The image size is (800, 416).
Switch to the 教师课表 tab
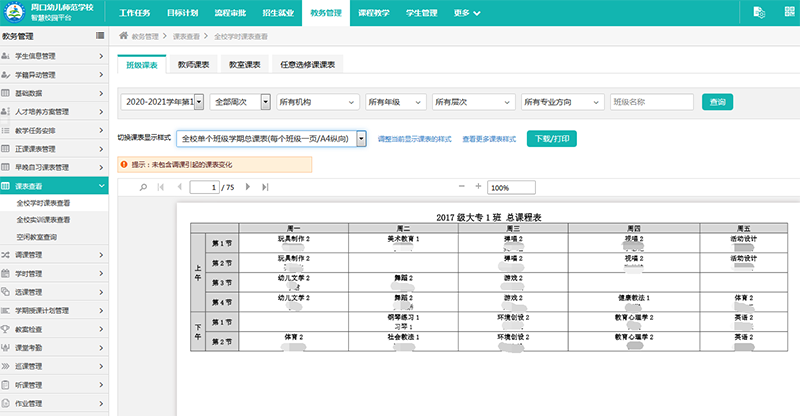193,65
